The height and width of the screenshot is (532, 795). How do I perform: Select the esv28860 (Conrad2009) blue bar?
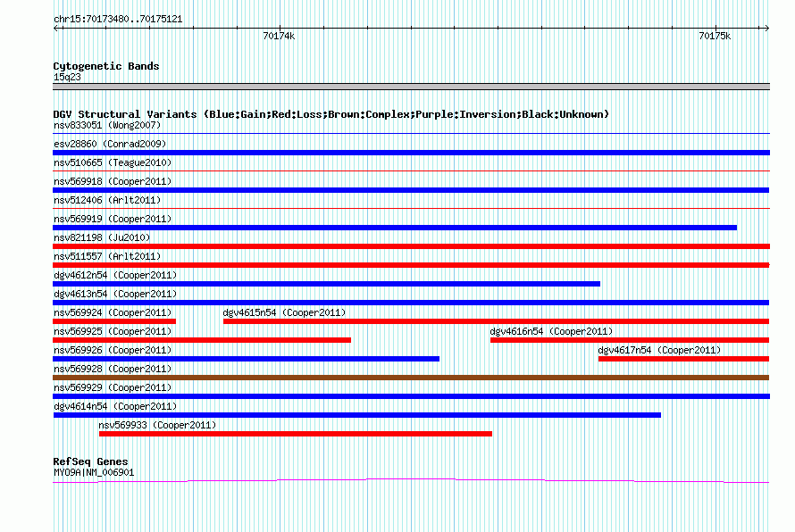pyautogui.click(x=411, y=153)
